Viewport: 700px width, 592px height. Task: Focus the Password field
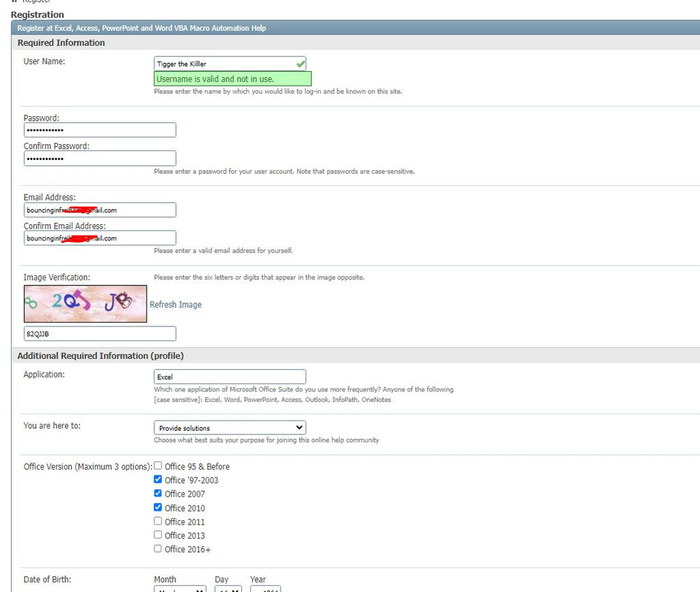100,130
